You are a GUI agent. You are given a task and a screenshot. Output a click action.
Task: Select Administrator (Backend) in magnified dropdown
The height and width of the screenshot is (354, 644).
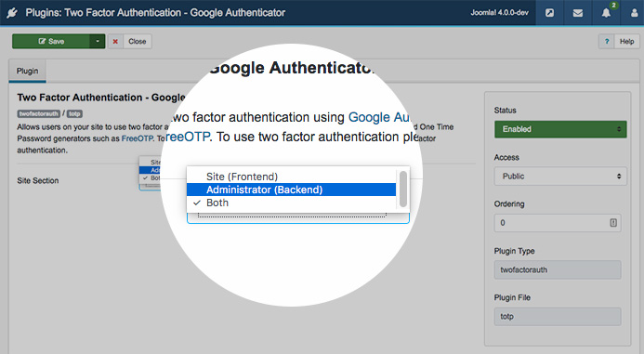291,190
